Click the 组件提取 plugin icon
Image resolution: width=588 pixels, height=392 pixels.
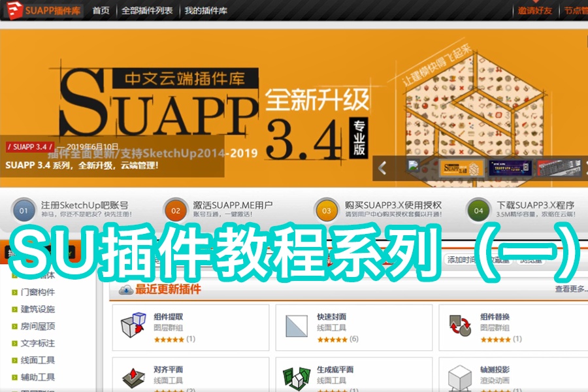pos(133,325)
